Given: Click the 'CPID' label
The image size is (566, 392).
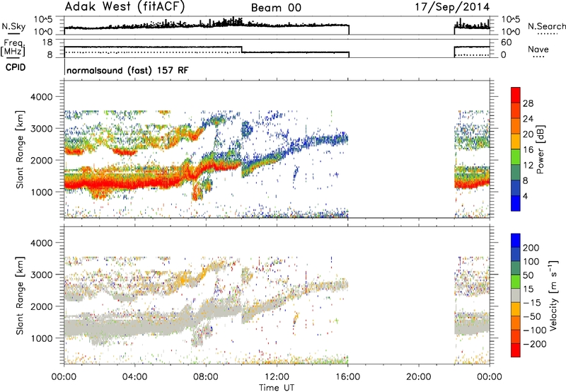Looking at the screenshot, I should [x=16, y=67].
